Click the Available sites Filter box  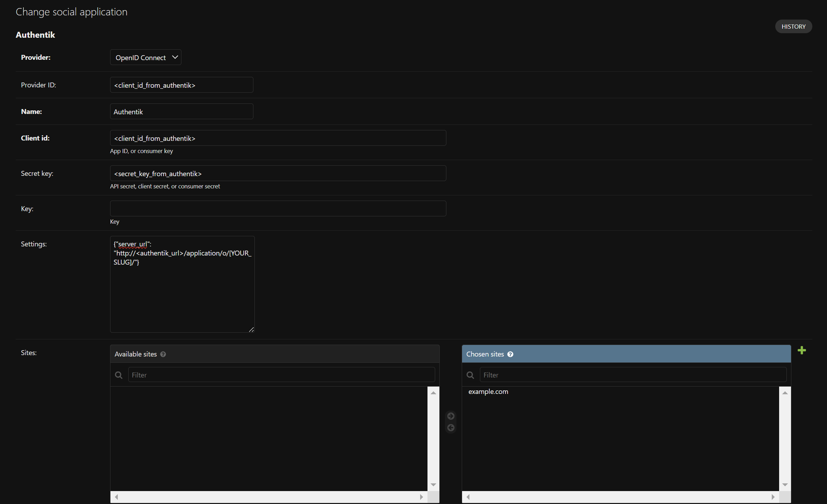pyautogui.click(x=281, y=375)
